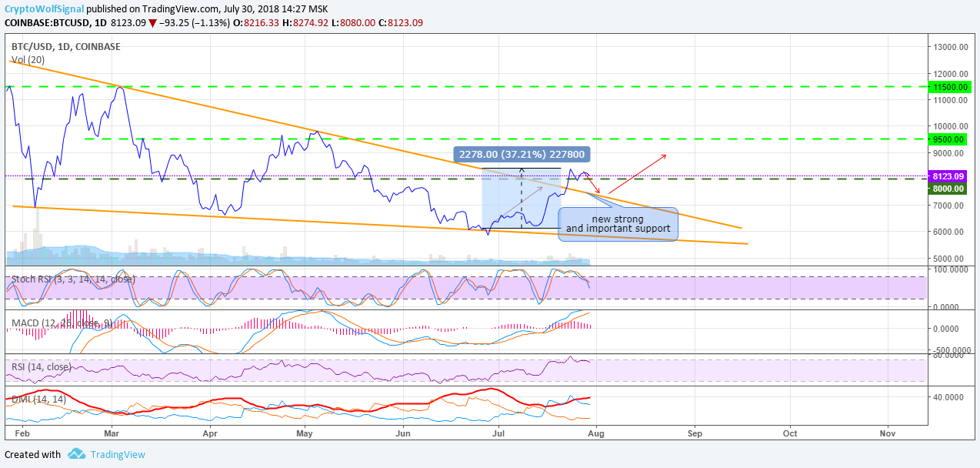
Task: Click the Jun label on the time axis
Action: [402, 433]
